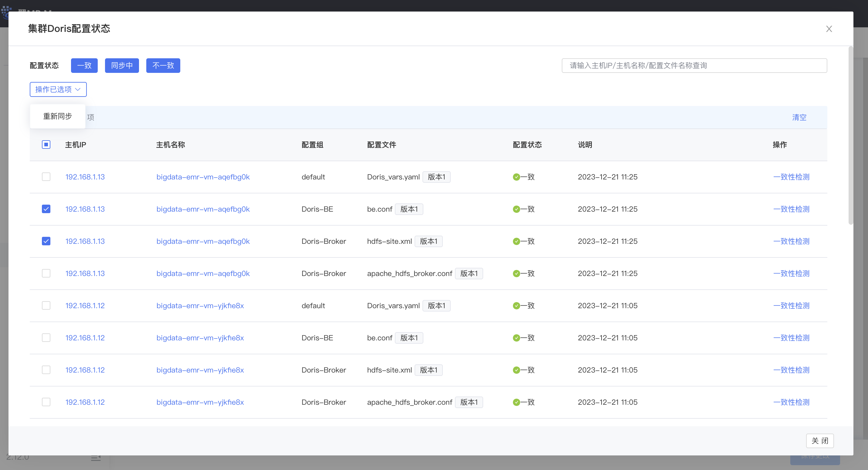Check the Doris_vars.yaml row for 192.168.1.13

coord(46,177)
